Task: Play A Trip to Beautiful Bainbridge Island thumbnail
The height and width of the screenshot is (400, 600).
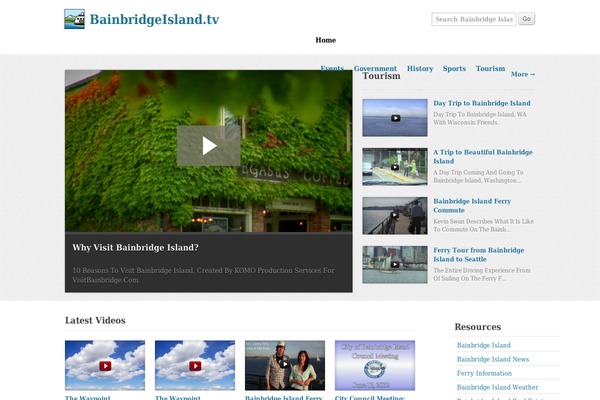Action: pyautogui.click(x=395, y=167)
